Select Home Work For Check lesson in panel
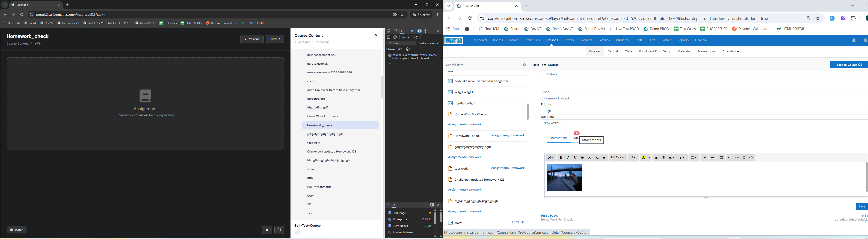The image size is (868, 239). (x=323, y=117)
